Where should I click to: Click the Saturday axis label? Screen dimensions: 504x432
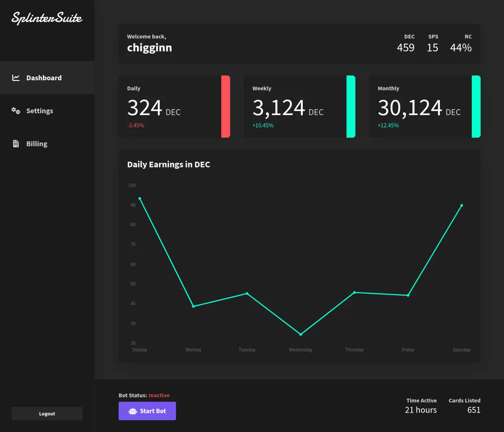pyautogui.click(x=461, y=350)
